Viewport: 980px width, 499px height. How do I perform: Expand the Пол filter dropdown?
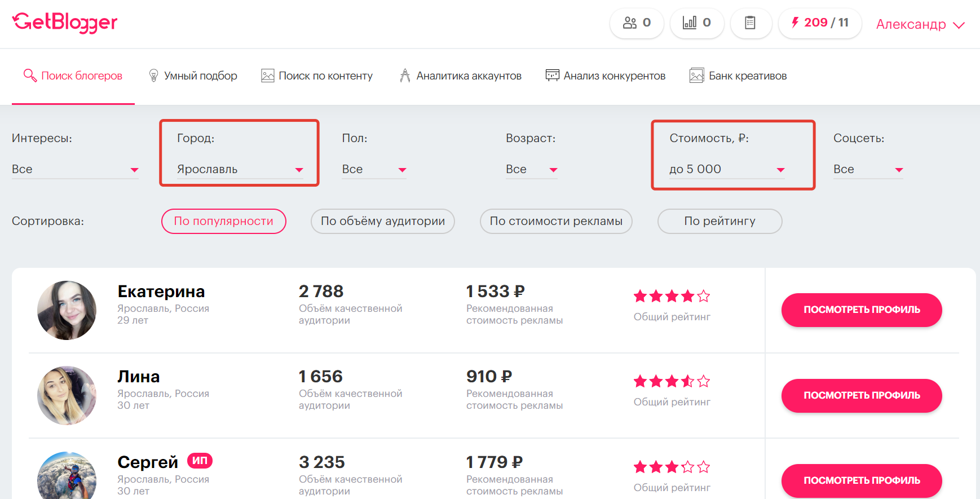coord(374,169)
